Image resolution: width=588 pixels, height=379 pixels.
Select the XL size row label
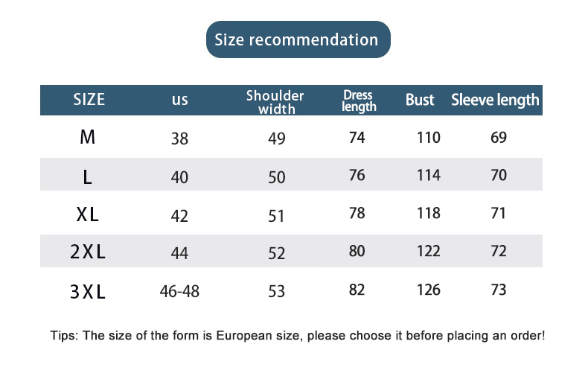[x=88, y=215]
